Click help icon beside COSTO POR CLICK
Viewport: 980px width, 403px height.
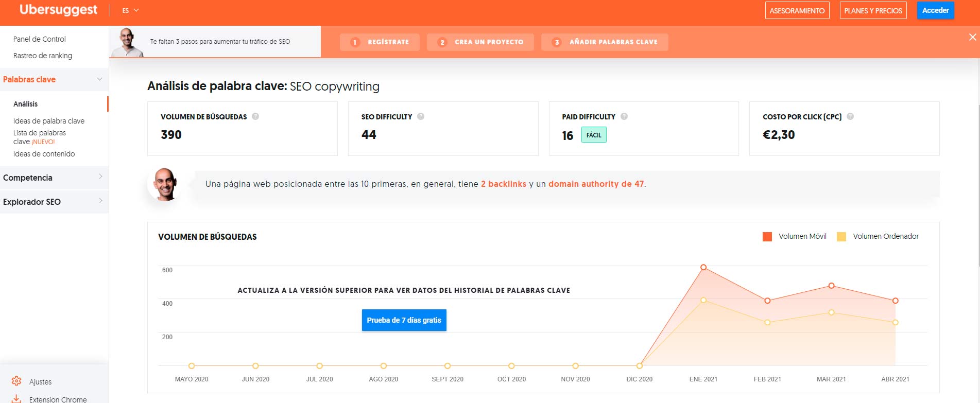(850, 116)
